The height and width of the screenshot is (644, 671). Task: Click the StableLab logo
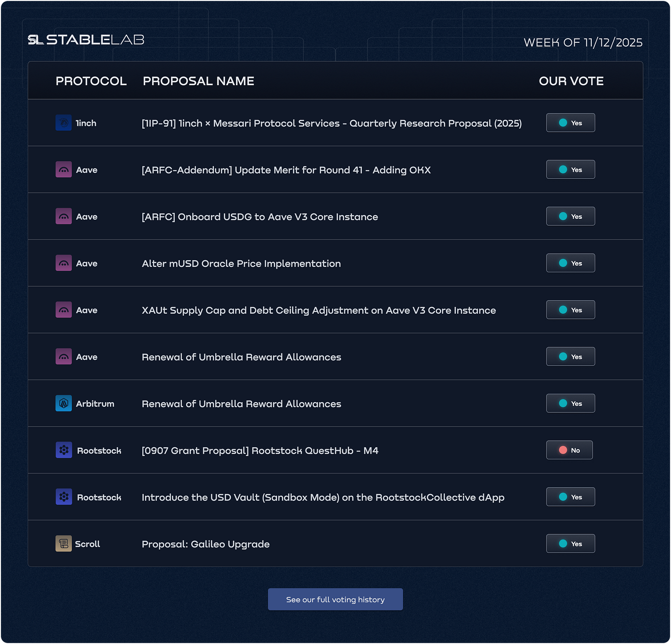(x=86, y=40)
